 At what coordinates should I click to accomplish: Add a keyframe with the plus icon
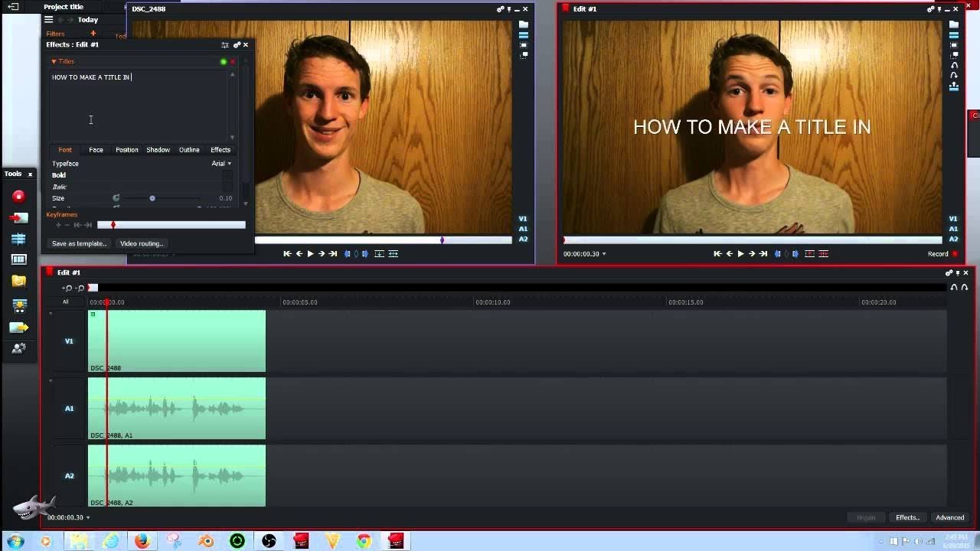point(58,225)
